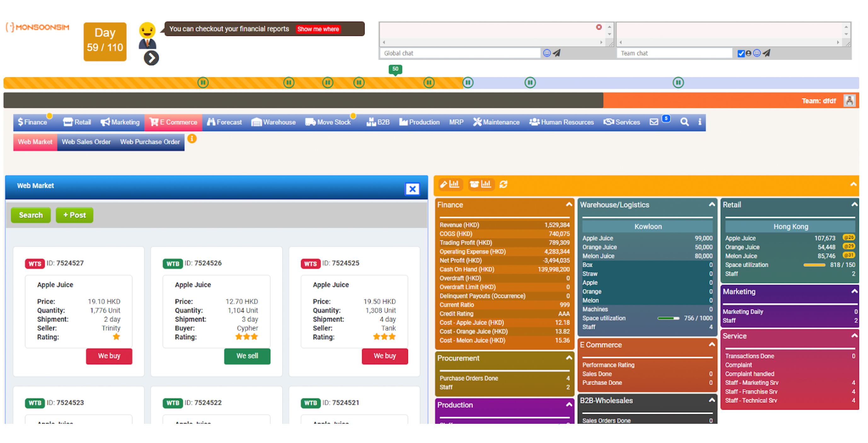This screenshot has height=443, width=868.
Task: Click the user icon beside the Team chat checkbox
Action: (x=748, y=53)
